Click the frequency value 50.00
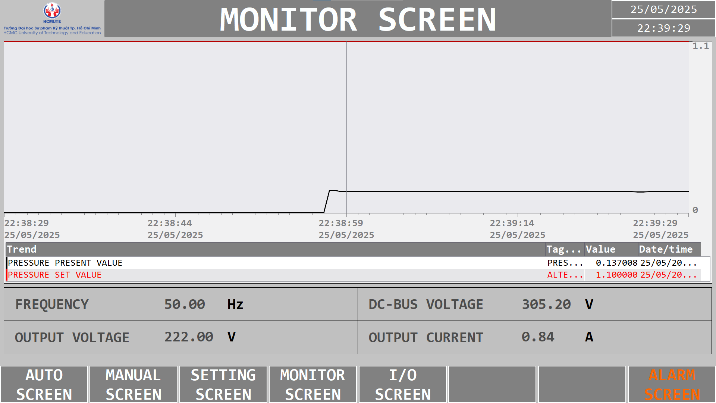 click(184, 304)
